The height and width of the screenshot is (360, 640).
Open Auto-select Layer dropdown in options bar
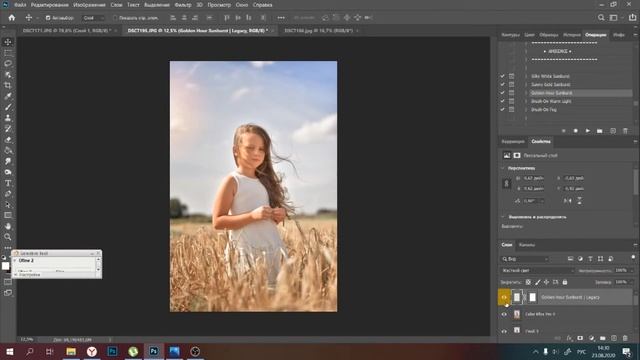(x=93, y=18)
